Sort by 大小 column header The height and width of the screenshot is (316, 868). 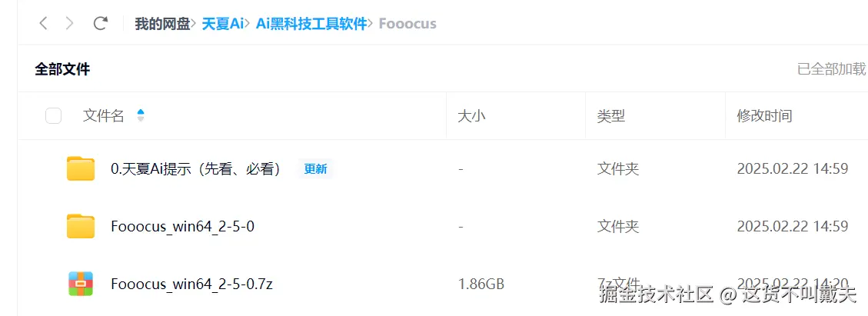tap(471, 115)
